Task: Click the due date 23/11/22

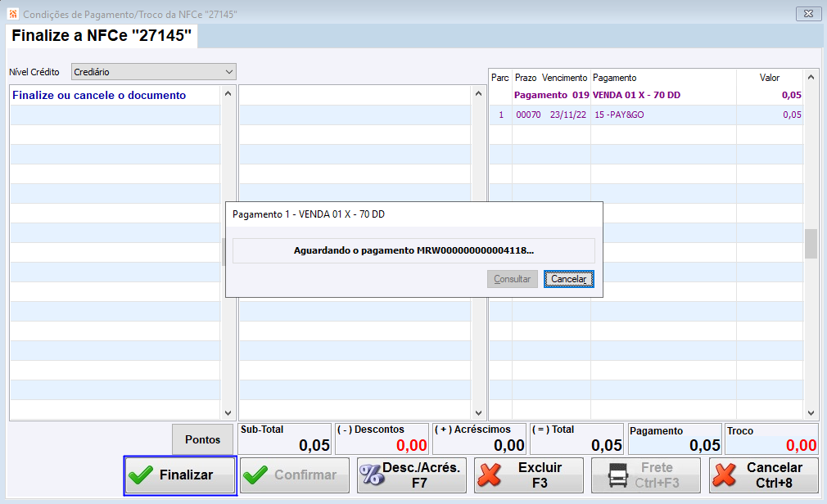Action: click(x=568, y=115)
